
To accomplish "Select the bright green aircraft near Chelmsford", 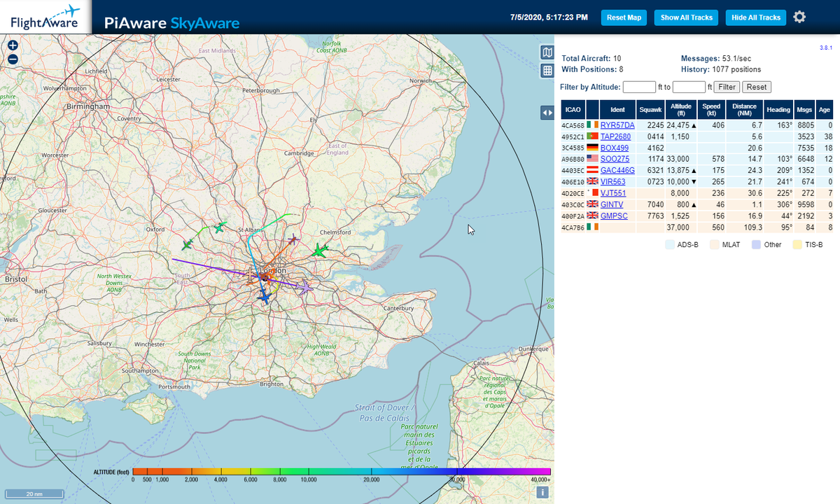I will click(x=320, y=251).
